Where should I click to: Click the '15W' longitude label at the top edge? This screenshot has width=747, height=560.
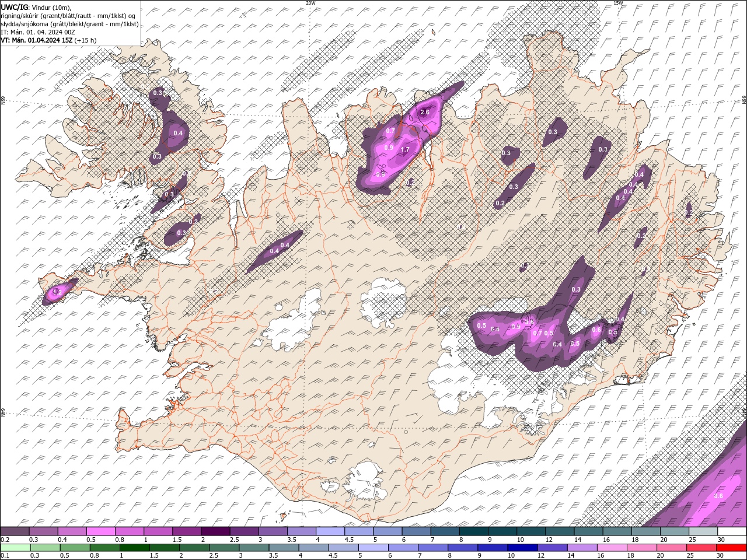618,3
